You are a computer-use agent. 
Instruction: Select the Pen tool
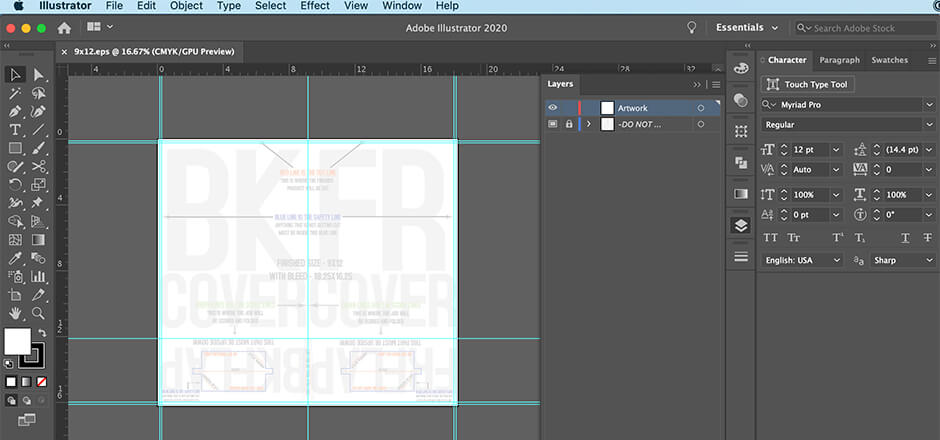click(x=15, y=111)
